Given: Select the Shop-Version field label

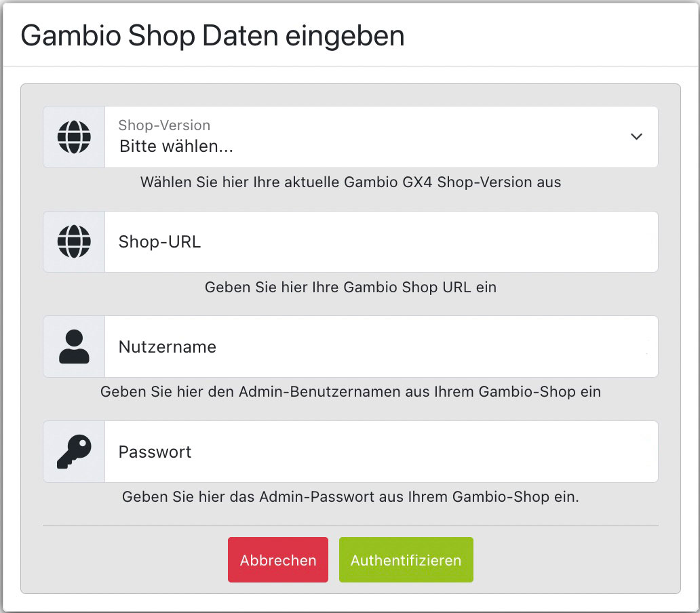Looking at the screenshot, I should (x=164, y=125).
